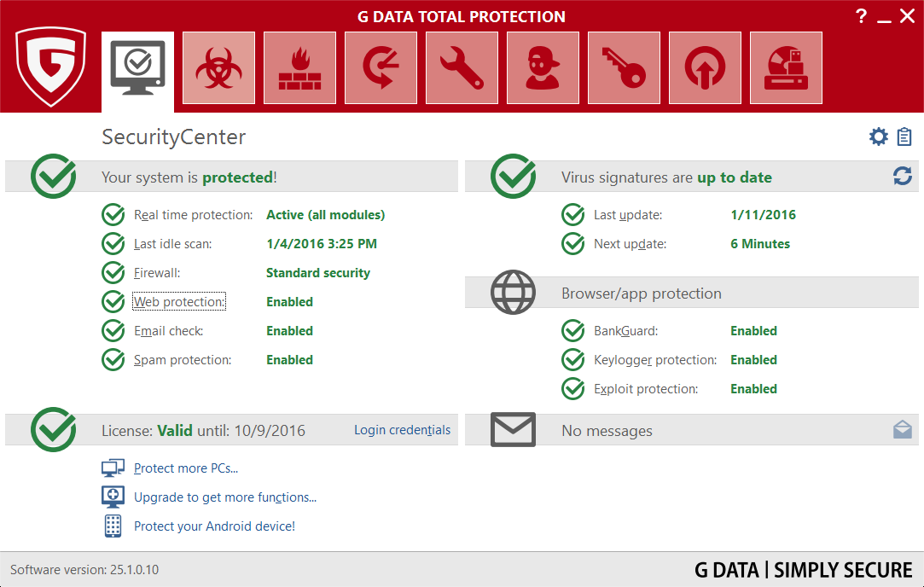Viewport: 924px width, 587px height.
Task: Click the 1/11/2016 last update date
Action: click(763, 215)
